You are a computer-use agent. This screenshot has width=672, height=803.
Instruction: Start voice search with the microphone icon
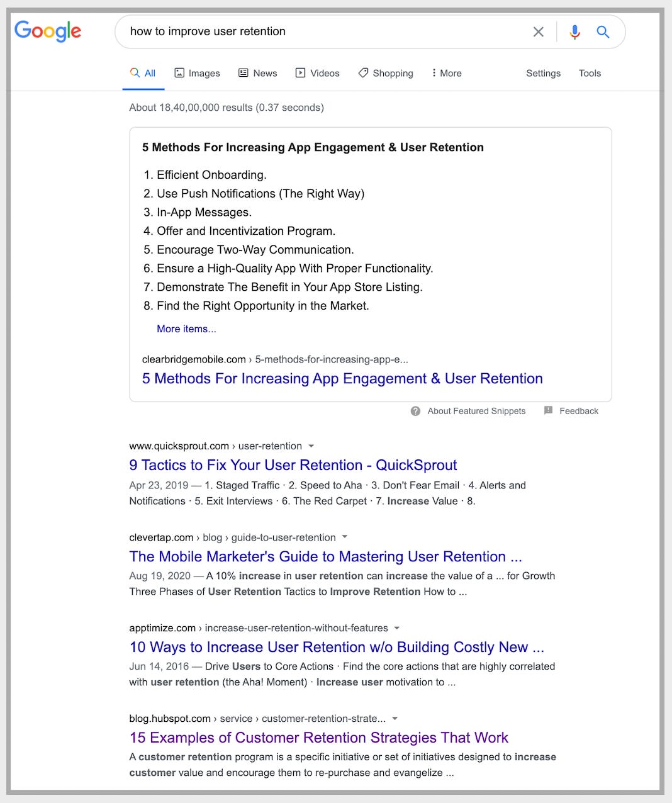(574, 31)
